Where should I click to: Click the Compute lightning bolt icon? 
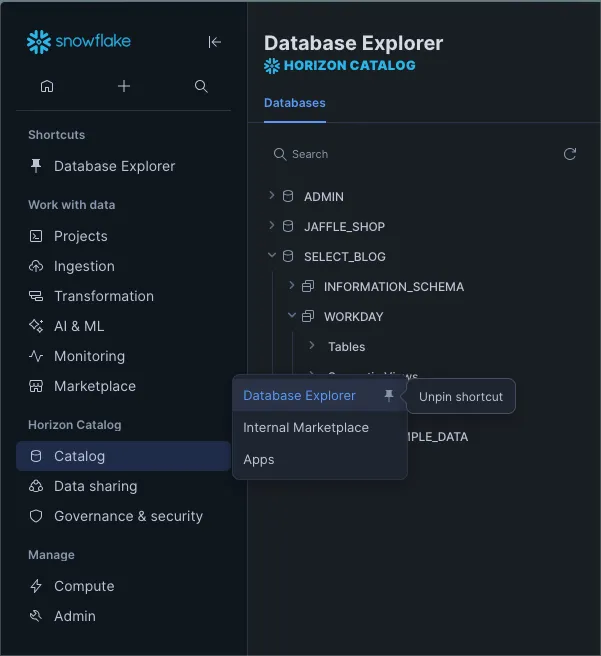point(36,586)
